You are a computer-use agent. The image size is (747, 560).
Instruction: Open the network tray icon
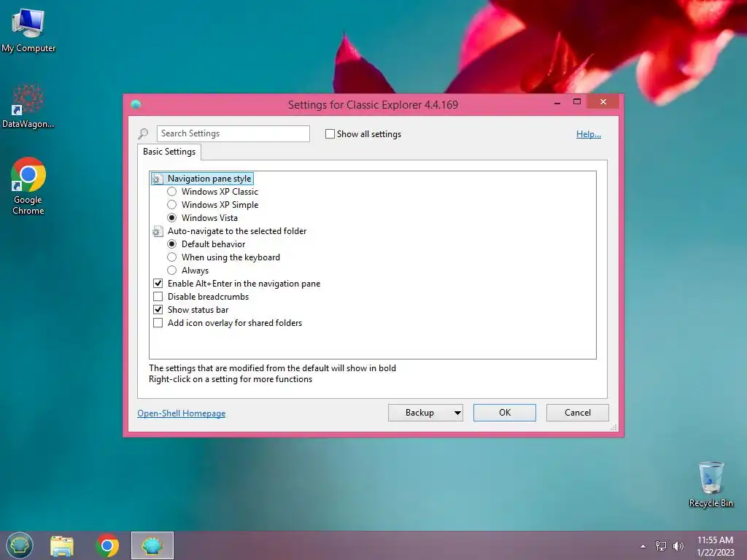661,546
